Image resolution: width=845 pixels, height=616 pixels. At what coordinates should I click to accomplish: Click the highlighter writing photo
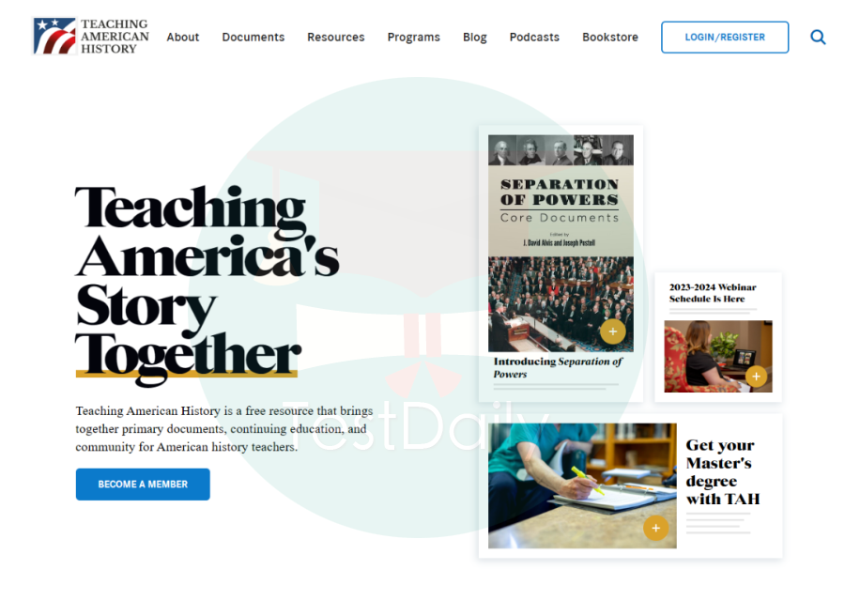click(x=582, y=485)
